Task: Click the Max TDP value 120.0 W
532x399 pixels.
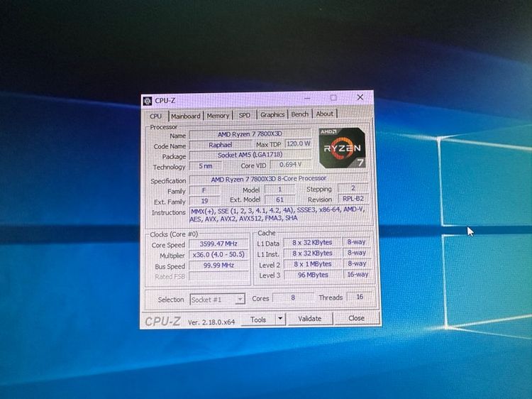Action: point(298,143)
